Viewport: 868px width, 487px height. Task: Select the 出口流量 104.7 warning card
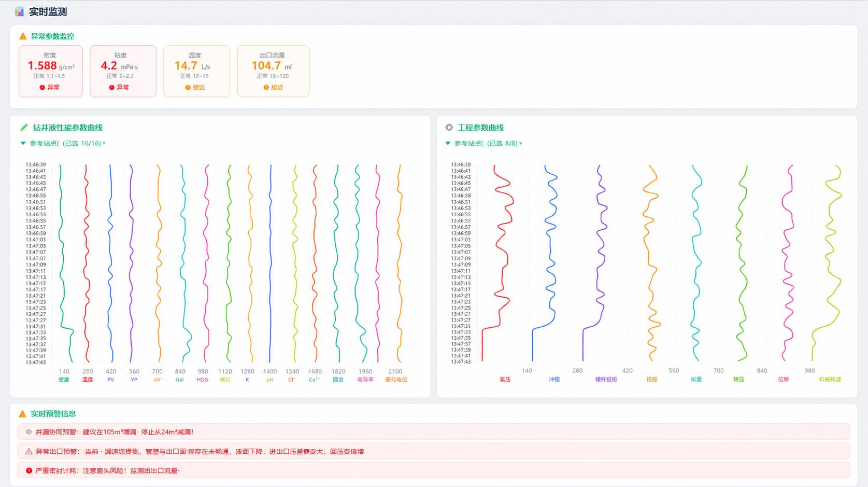coord(274,71)
